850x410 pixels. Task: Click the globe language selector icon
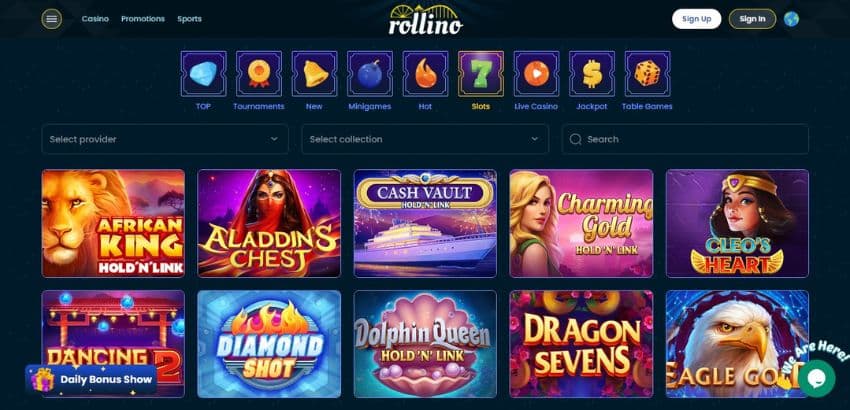pos(791,19)
